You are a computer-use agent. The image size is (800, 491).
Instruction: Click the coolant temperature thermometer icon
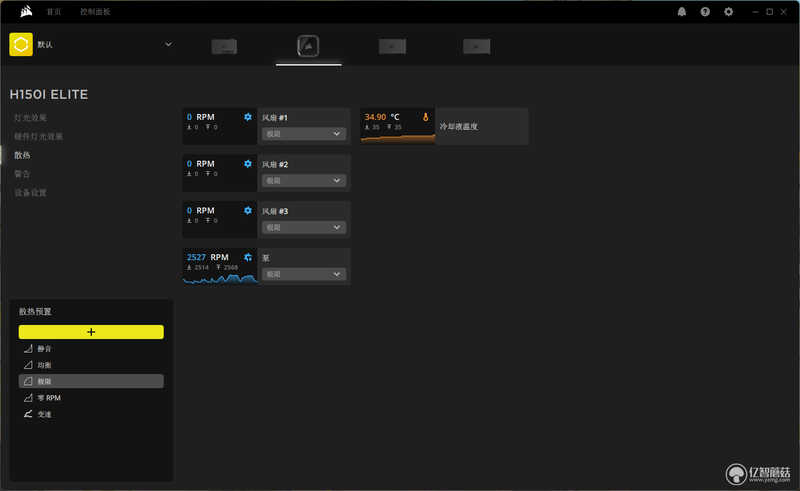coord(426,117)
